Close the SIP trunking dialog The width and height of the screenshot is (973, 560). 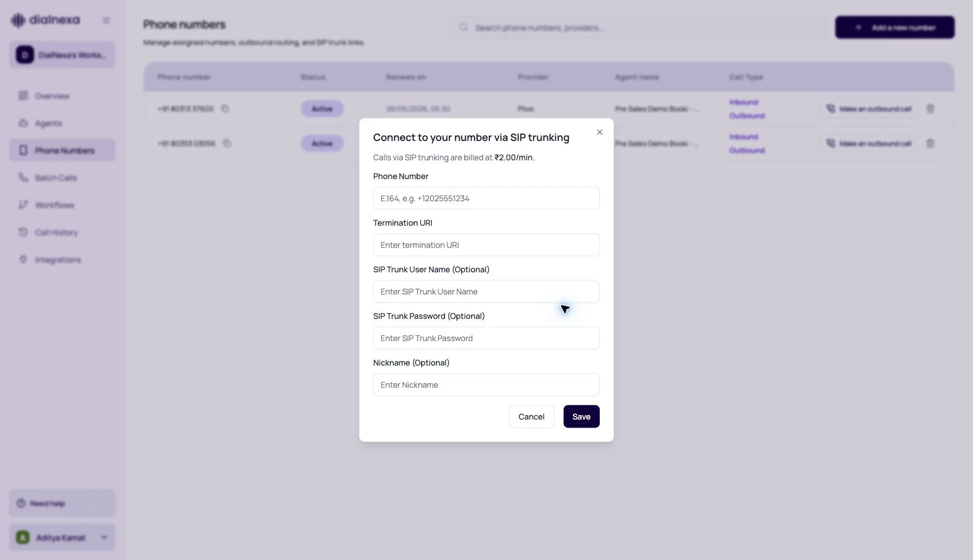pos(599,132)
